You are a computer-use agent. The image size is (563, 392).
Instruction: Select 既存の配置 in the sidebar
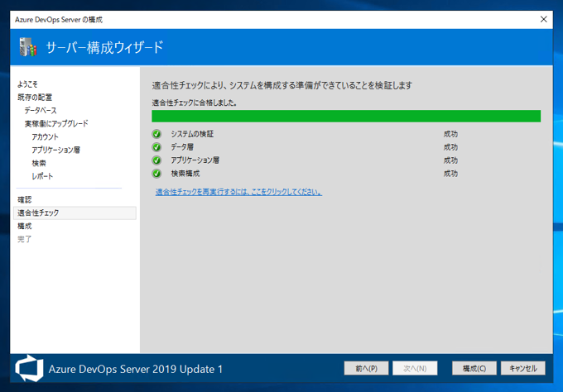[x=35, y=98]
